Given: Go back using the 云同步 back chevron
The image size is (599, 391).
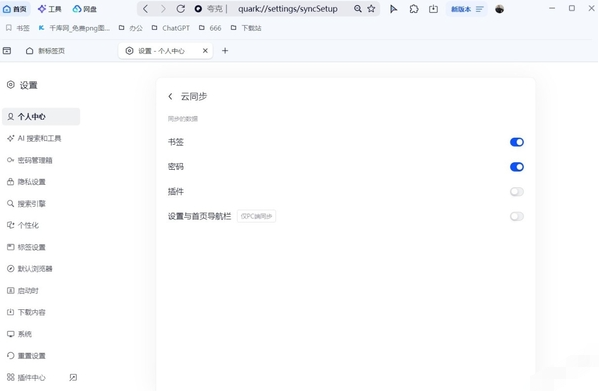Looking at the screenshot, I should [170, 97].
